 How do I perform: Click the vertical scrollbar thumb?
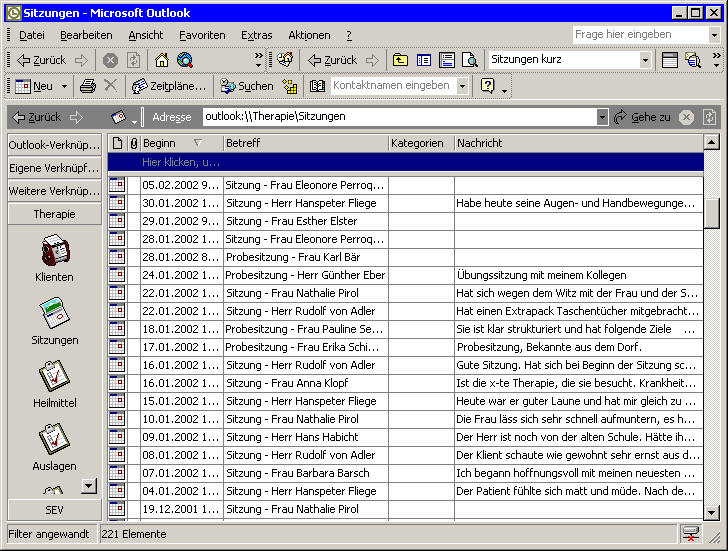pyautogui.click(x=712, y=213)
